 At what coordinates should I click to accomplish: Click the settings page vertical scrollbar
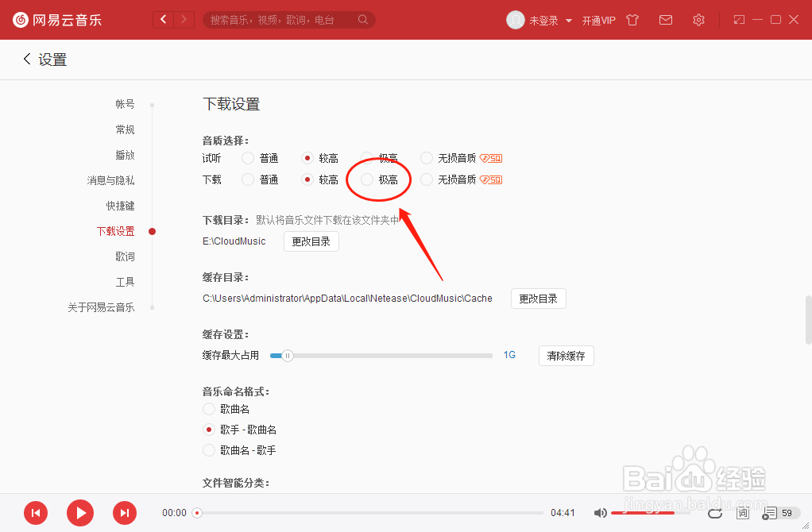pyautogui.click(x=808, y=319)
